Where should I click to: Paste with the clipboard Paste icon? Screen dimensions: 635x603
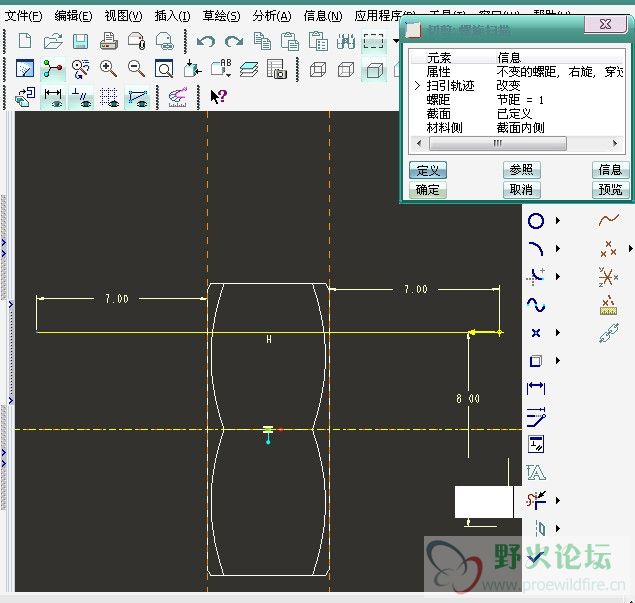pyautogui.click(x=290, y=41)
